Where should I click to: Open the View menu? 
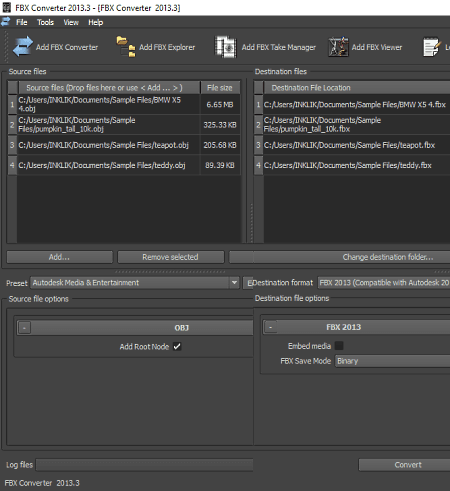[x=71, y=22]
